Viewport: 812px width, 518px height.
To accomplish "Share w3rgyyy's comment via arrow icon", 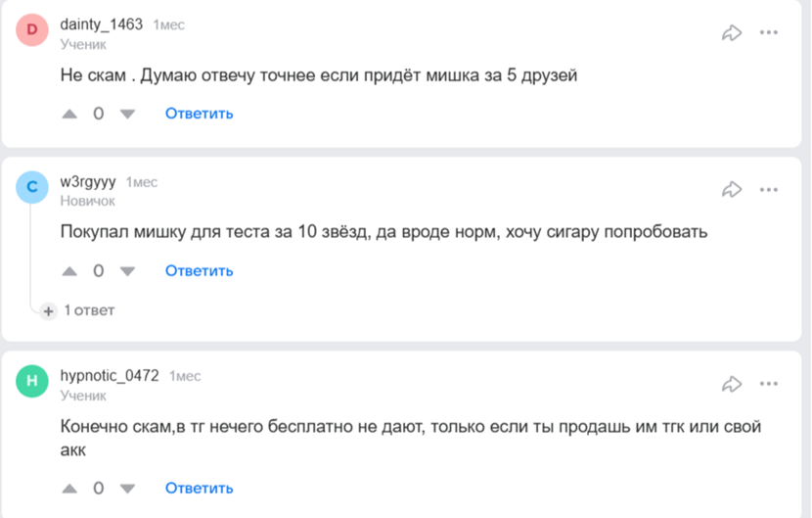I will [732, 189].
